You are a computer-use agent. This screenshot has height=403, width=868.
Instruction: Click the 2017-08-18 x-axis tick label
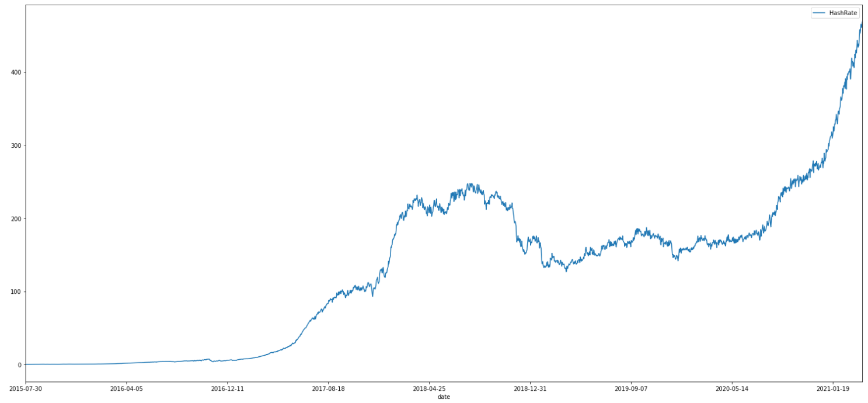[x=328, y=388]
